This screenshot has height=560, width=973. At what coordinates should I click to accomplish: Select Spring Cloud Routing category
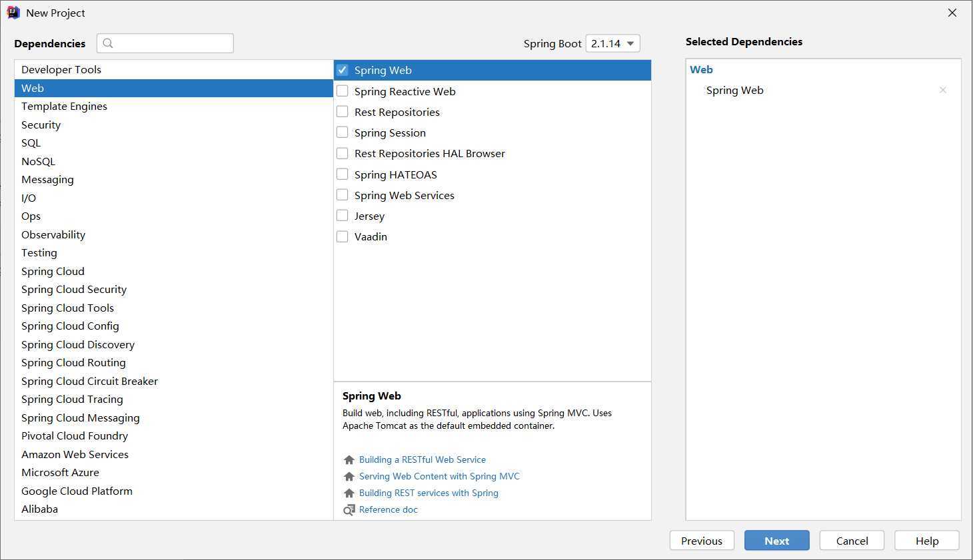click(173, 362)
